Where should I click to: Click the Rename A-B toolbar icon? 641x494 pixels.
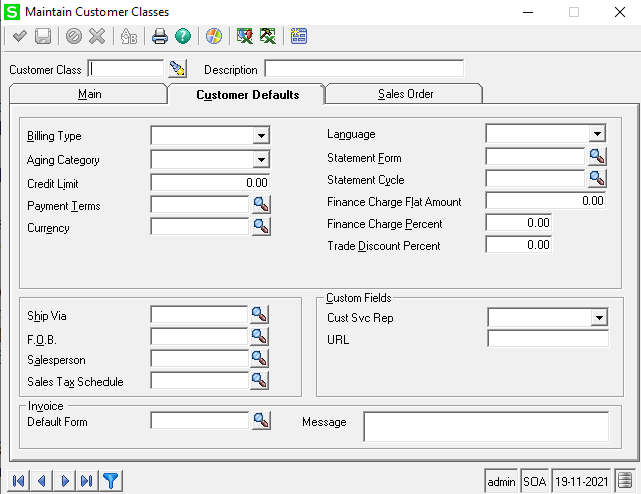(x=129, y=36)
